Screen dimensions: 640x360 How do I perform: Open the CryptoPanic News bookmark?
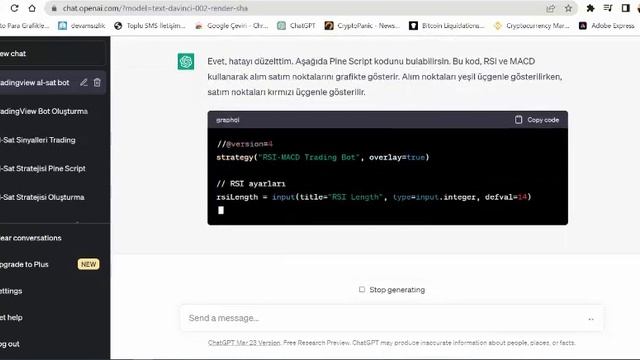[x=362, y=26]
